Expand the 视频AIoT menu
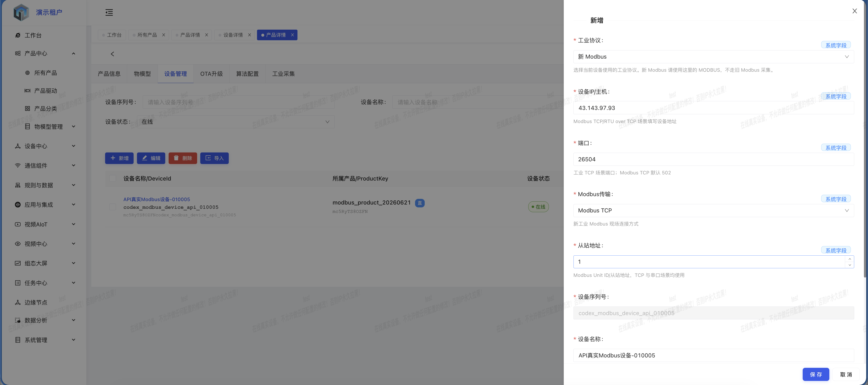The image size is (868, 385). pos(73,224)
